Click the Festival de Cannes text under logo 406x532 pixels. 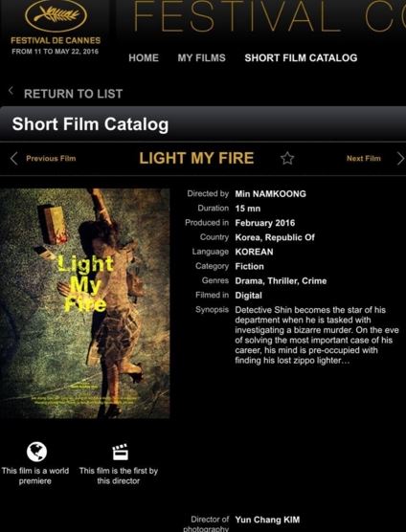(56, 41)
